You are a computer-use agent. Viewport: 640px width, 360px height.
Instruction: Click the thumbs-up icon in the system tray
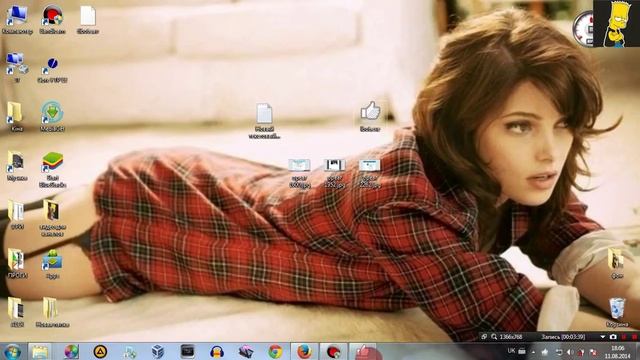(x=545, y=351)
